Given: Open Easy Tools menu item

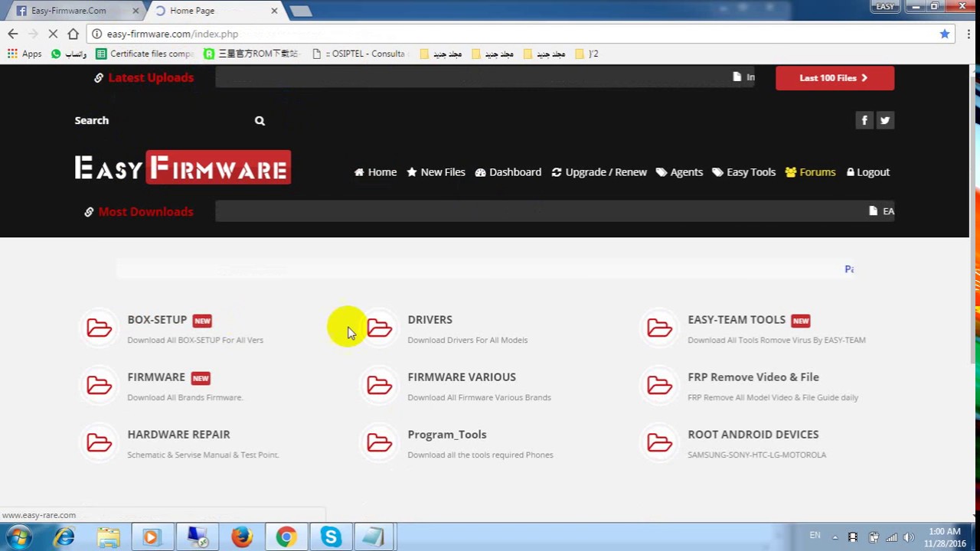Looking at the screenshot, I should pyautogui.click(x=743, y=172).
